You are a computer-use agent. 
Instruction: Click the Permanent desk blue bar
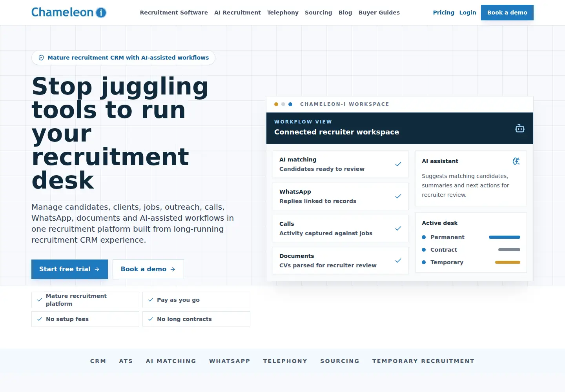(x=505, y=237)
